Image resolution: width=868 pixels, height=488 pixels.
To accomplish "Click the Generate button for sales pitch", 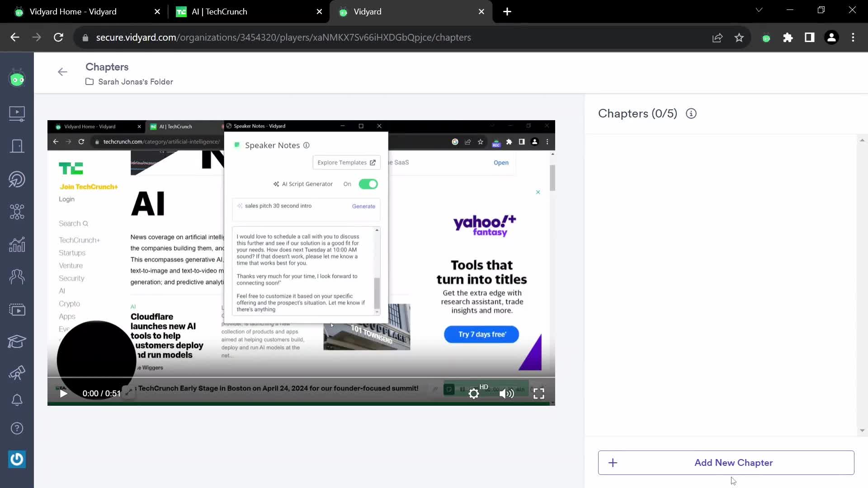I will pyautogui.click(x=363, y=206).
